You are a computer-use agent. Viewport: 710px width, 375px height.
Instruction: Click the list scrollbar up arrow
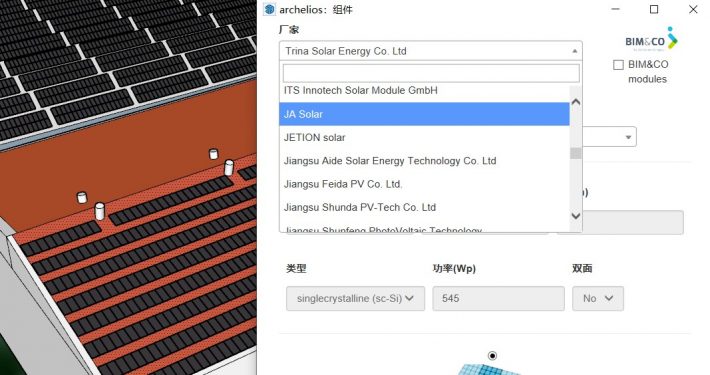coord(576,102)
